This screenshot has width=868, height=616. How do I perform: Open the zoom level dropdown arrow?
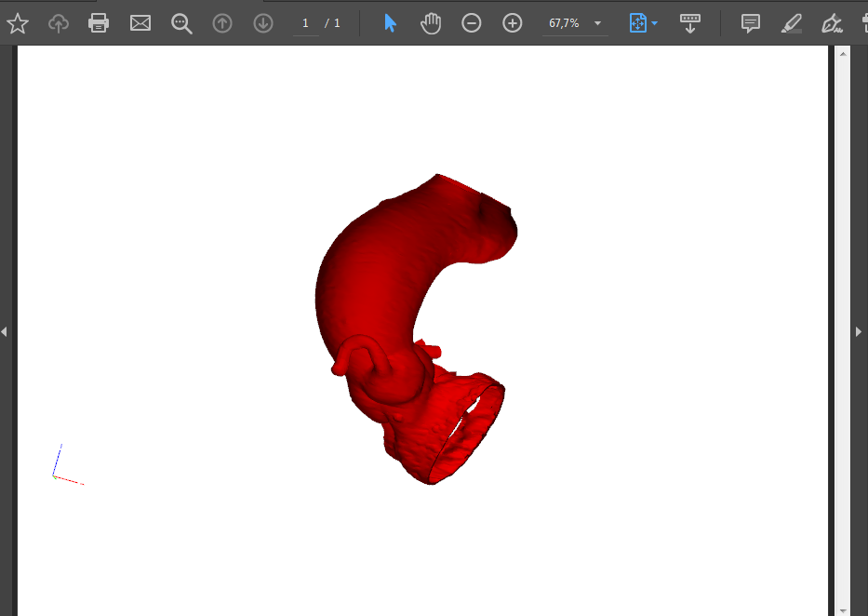click(598, 23)
